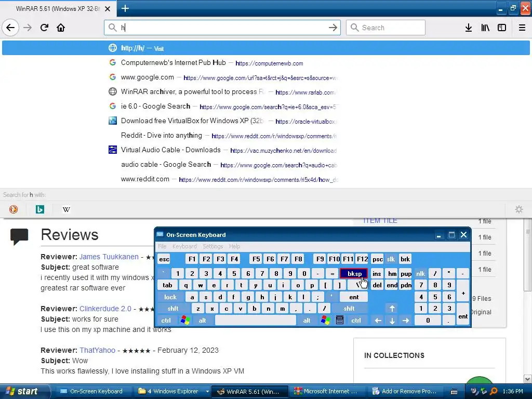
Task: Toggle the left shft key
Action: (173, 309)
